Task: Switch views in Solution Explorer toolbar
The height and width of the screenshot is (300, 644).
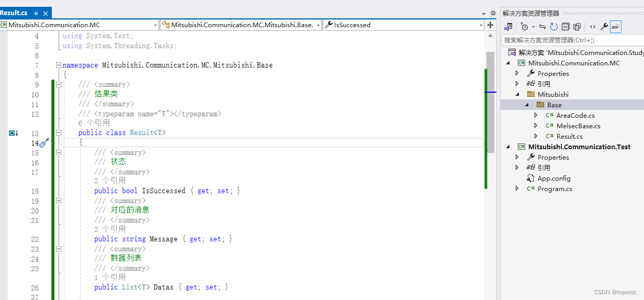Action: 508,27
